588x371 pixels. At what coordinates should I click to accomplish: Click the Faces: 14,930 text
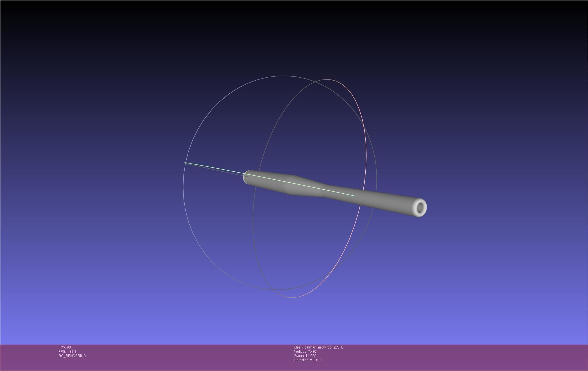coord(305,356)
